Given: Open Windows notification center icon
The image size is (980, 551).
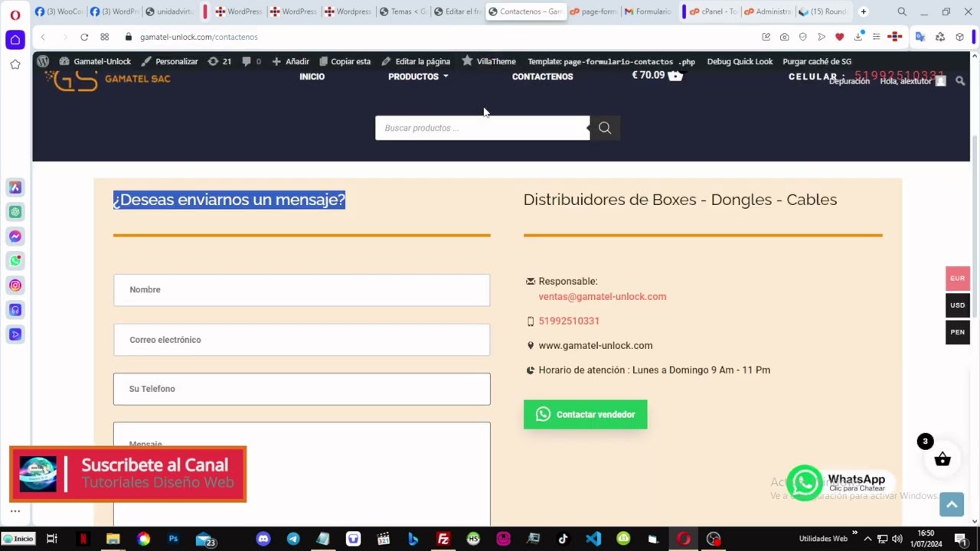Looking at the screenshot, I should 960,539.
